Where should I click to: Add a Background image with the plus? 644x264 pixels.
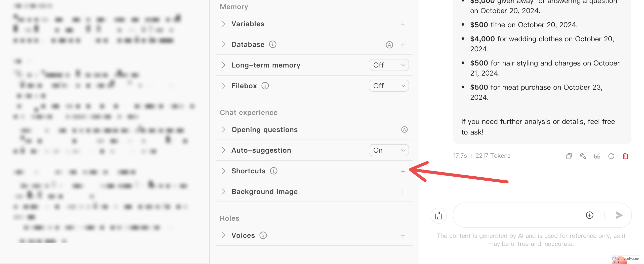pyautogui.click(x=403, y=192)
